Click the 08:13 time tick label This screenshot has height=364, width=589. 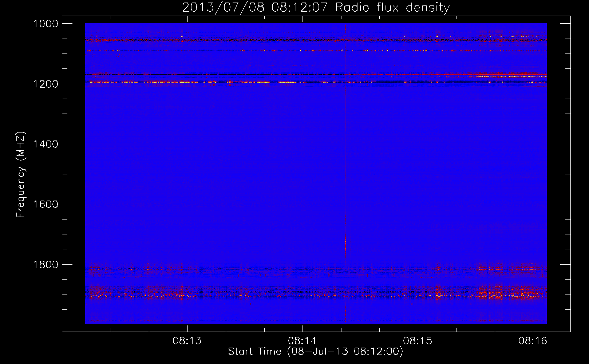click(187, 341)
